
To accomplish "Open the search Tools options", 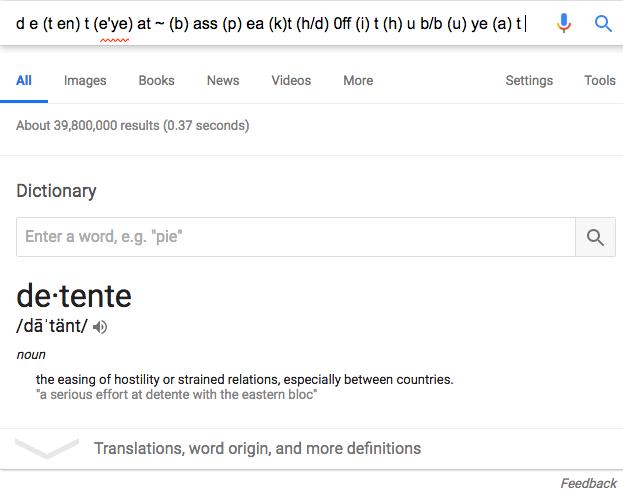I will pyautogui.click(x=600, y=81).
